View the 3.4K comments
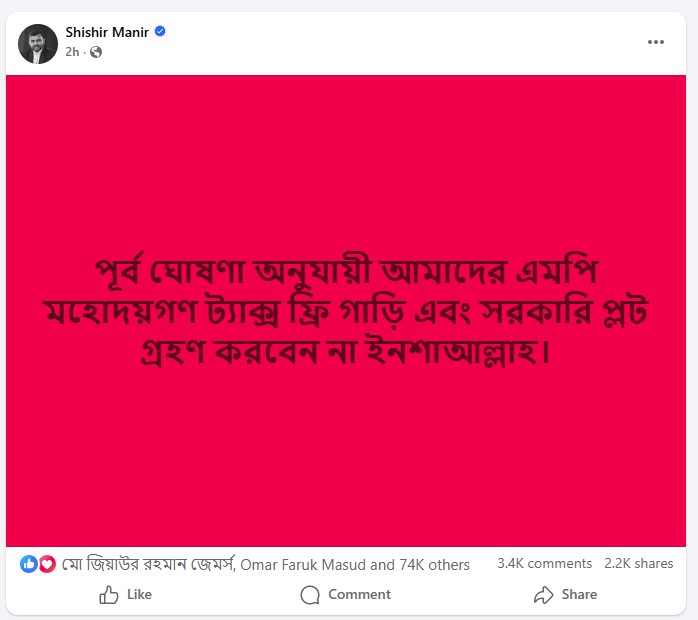Screen dimensions: 698x620 click(x=544, y=564)
